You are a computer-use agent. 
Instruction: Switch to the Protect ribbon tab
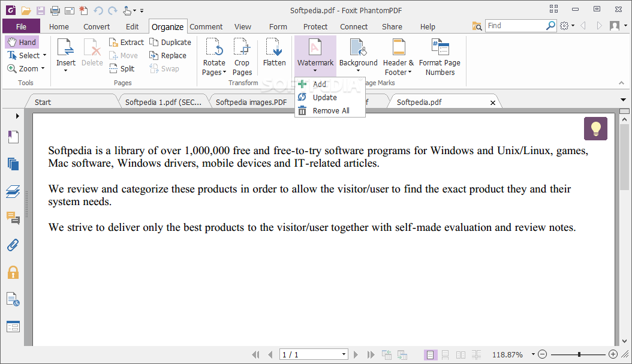click(315, 26)
